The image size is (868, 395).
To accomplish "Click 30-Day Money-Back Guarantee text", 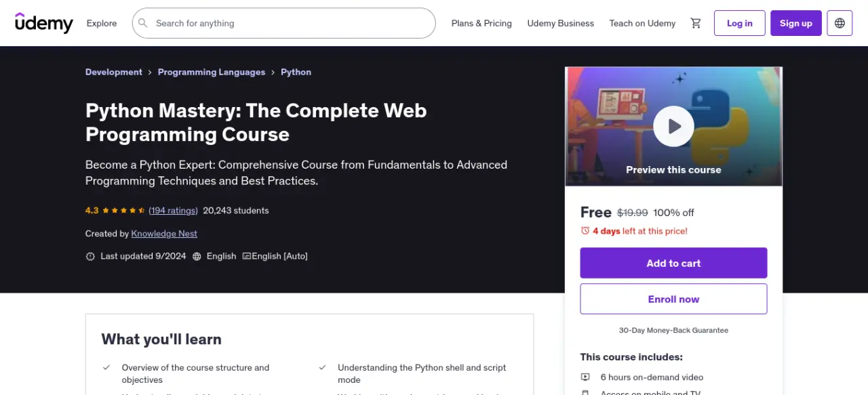I will pos(673,331).
